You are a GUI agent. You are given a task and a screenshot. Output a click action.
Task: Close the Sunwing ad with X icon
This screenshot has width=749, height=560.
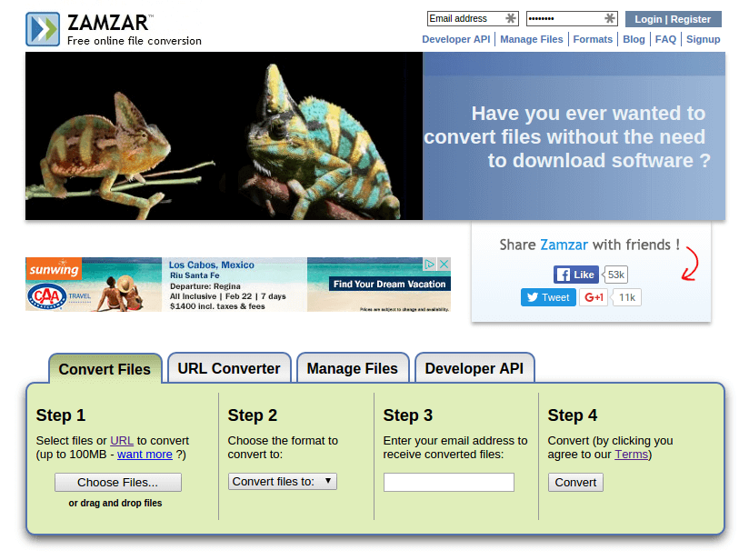pyautogui.click(x=444, y=265)
